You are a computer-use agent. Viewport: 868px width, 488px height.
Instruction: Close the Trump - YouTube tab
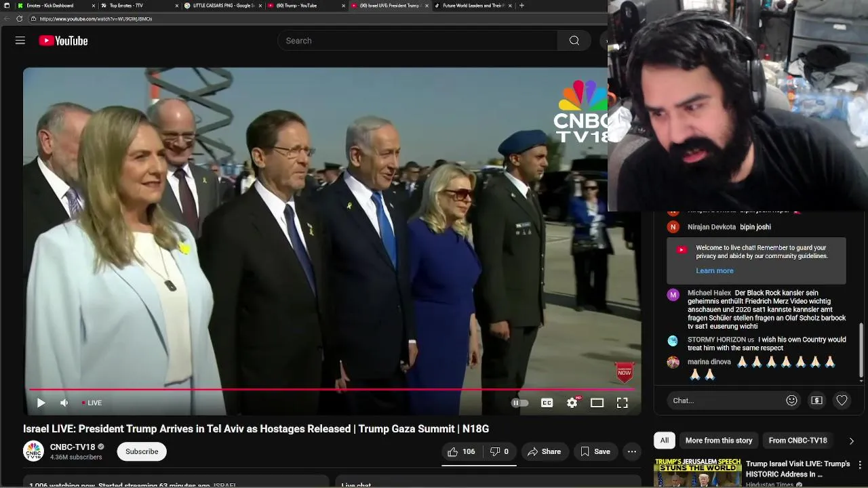[343, 5]
